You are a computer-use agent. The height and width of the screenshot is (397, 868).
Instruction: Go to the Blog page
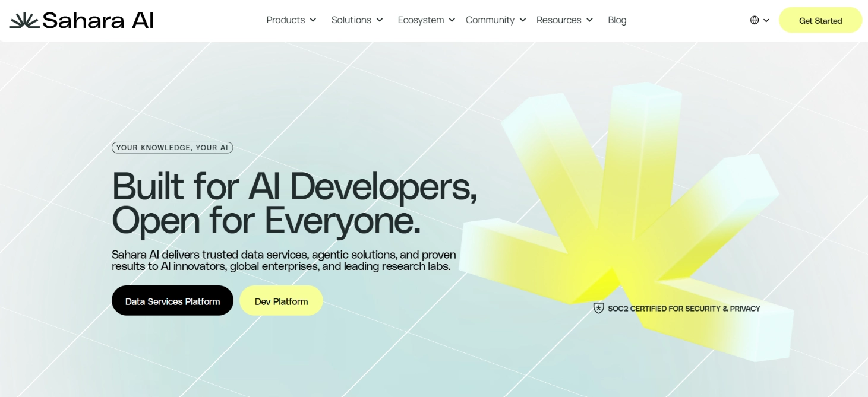click(x=617, y=20)
